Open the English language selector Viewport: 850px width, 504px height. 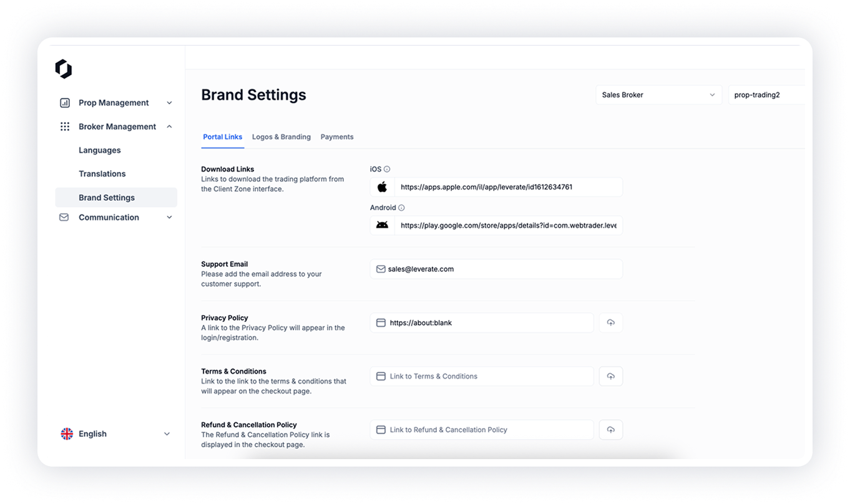point(167,434)
